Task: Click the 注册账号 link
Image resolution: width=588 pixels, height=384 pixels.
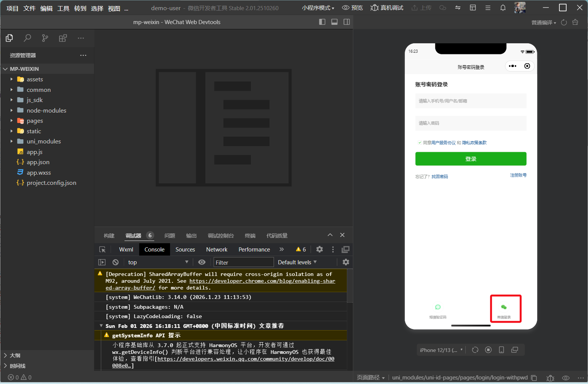Action: coord(518,175)
